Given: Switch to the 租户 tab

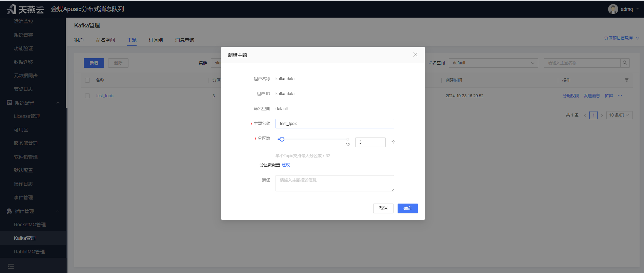Looking at the screenshot, I should click(79, 40).
